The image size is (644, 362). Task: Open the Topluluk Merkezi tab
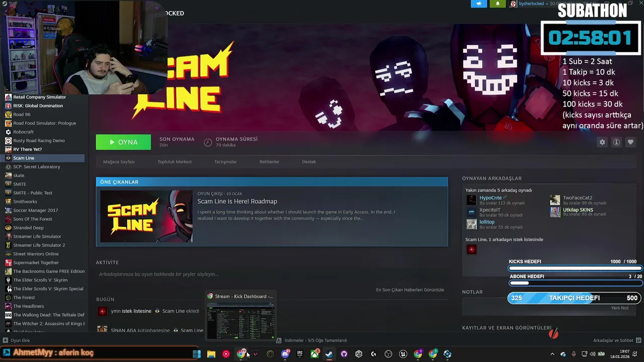click(x=175, y=162)
